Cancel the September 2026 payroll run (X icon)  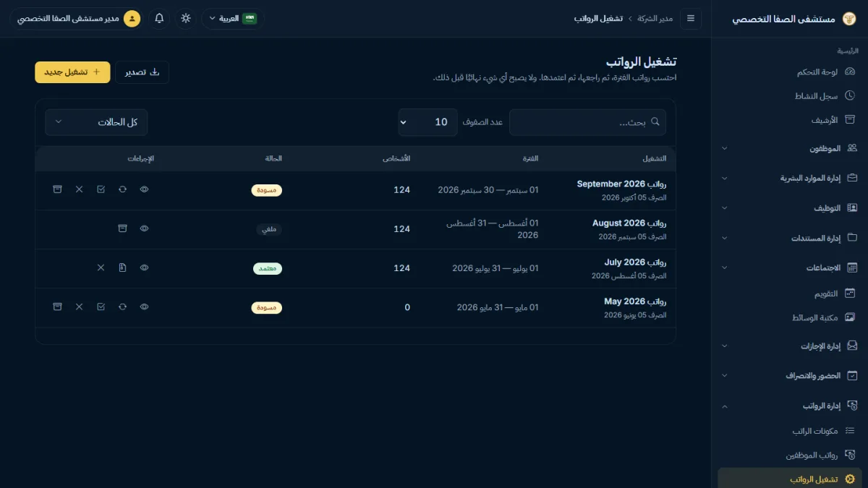tap(79, 189)
